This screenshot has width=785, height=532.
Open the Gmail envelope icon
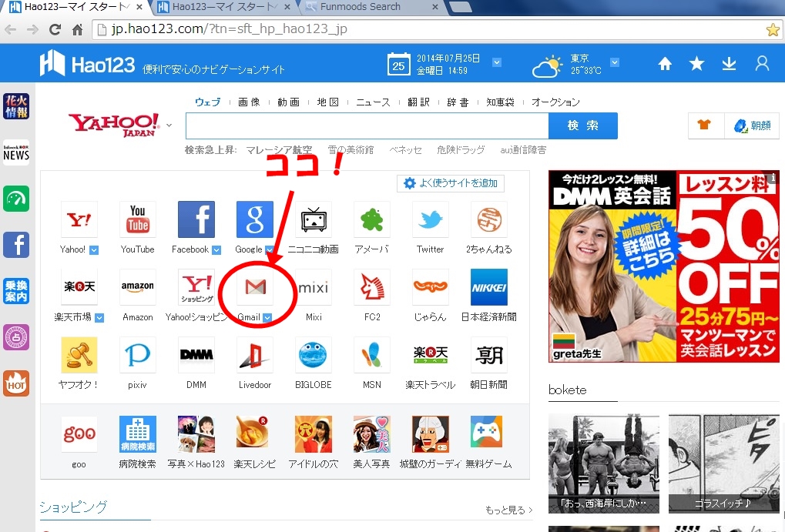tap(255, 287)
